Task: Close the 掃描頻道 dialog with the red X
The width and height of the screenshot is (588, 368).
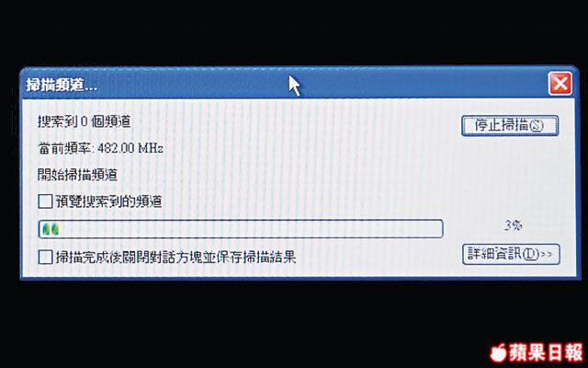Action: point(560,84)
